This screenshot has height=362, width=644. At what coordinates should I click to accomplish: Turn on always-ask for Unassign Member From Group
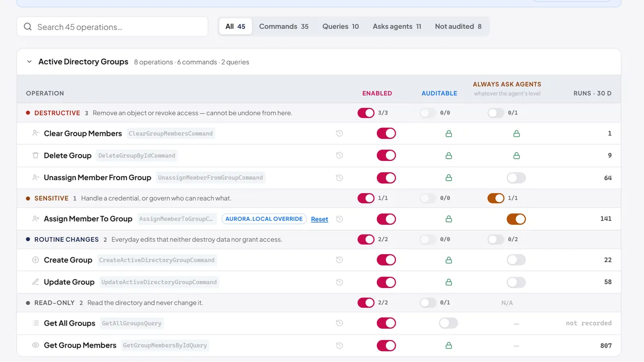point(516,178)
